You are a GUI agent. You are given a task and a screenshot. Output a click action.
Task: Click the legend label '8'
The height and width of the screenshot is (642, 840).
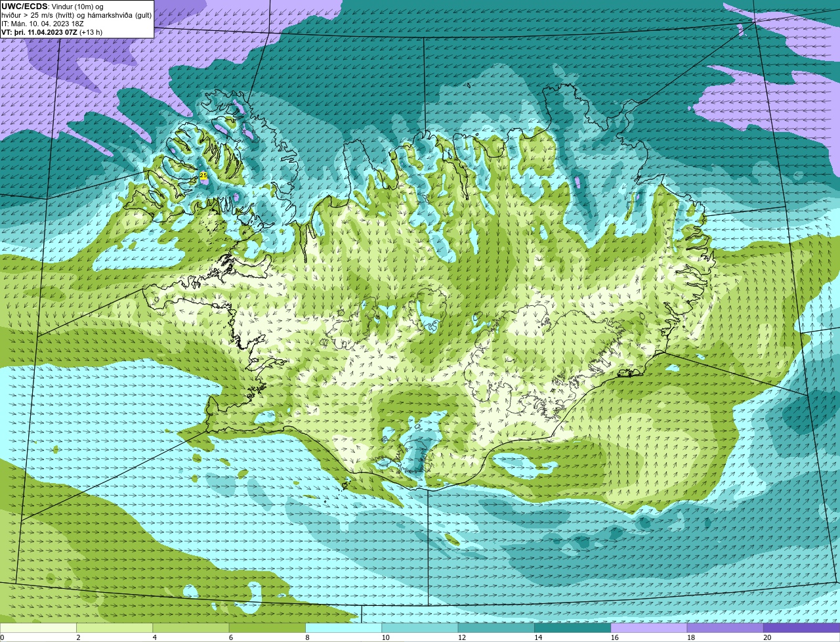tap(307, 637)
